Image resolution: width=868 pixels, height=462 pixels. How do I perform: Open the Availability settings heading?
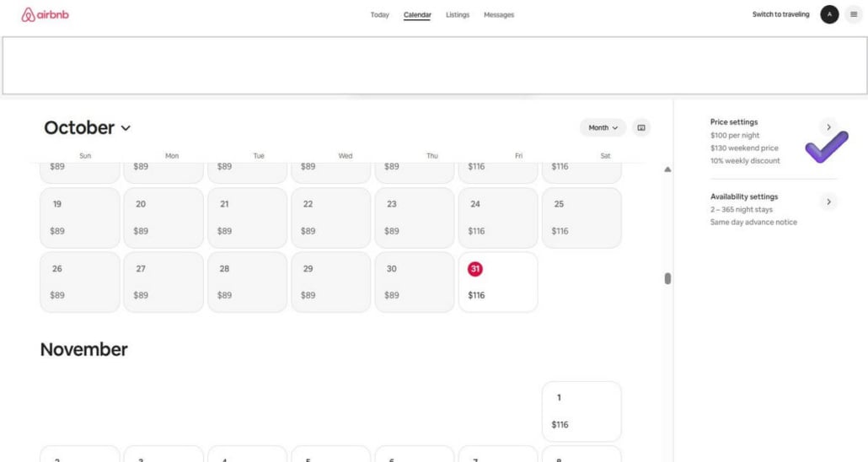744,196
